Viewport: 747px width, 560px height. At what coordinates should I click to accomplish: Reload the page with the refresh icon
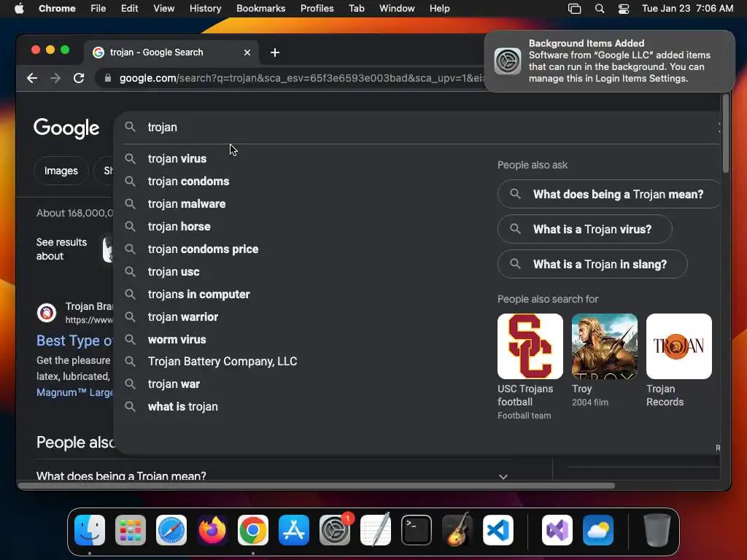[79, 78]
